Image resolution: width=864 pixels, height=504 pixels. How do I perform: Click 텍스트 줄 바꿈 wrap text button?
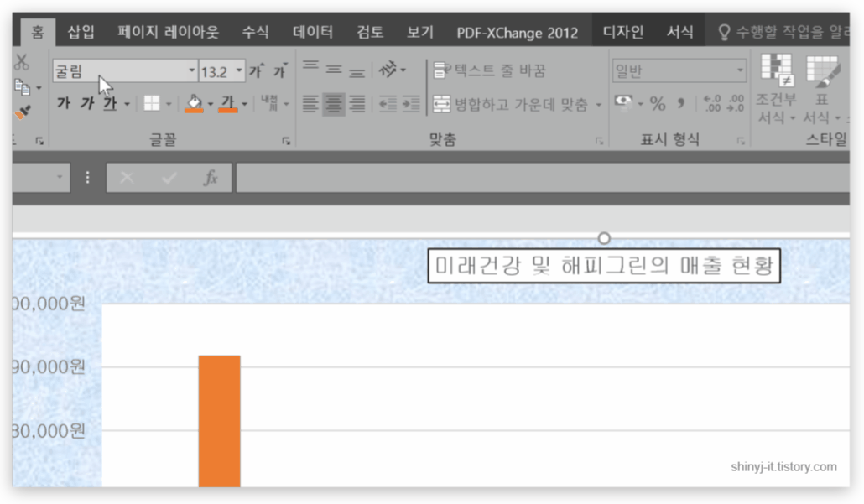tap(489, 70)
